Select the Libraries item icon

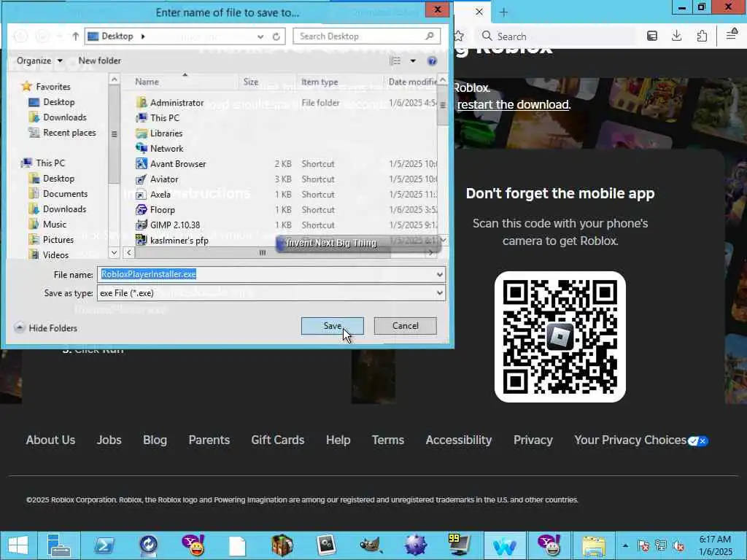click(141, 133)
